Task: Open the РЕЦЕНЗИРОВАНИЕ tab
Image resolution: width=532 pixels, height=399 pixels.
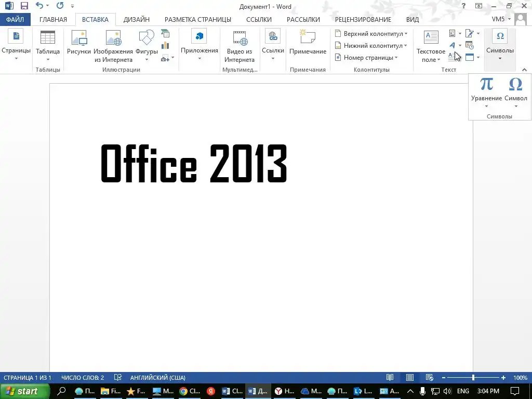Action: tap(363, 19)
